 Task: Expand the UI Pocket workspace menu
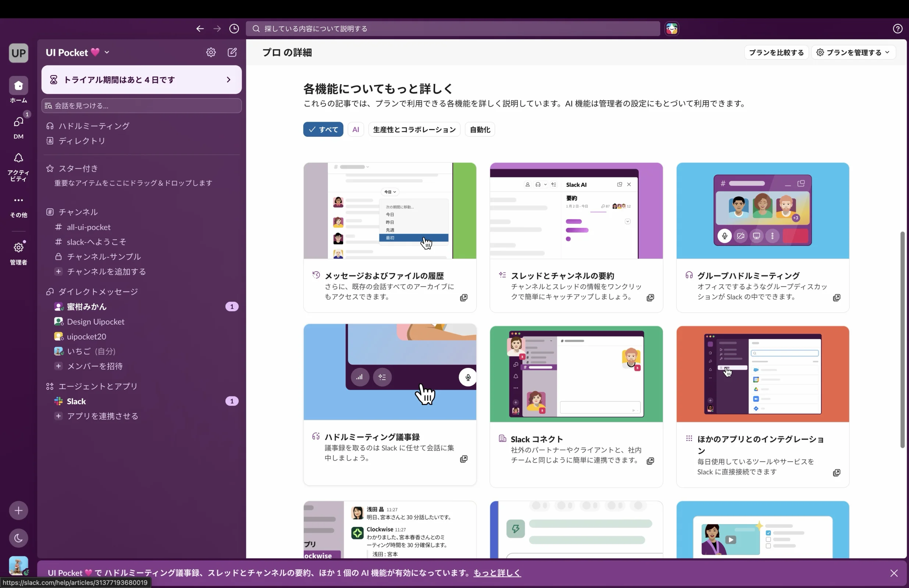tap(78, 52)
